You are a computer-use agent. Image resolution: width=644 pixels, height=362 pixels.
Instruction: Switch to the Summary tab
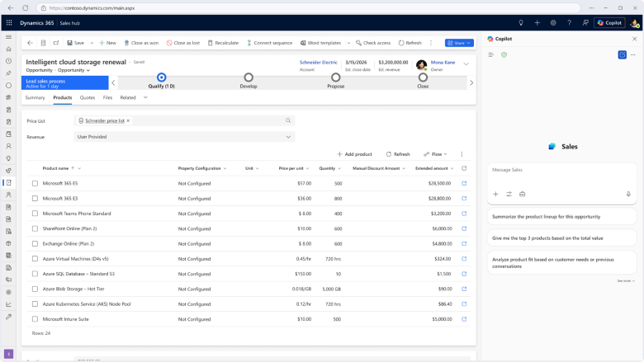click(x=35, y=97)
